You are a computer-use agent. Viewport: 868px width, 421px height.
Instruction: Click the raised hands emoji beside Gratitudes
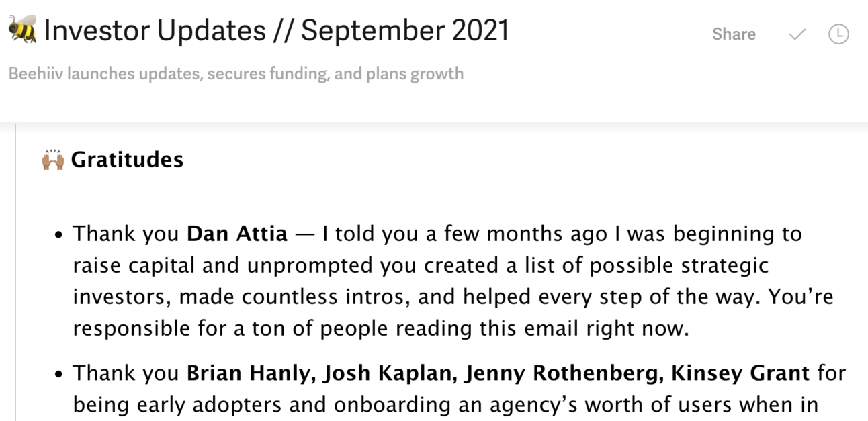53,160
